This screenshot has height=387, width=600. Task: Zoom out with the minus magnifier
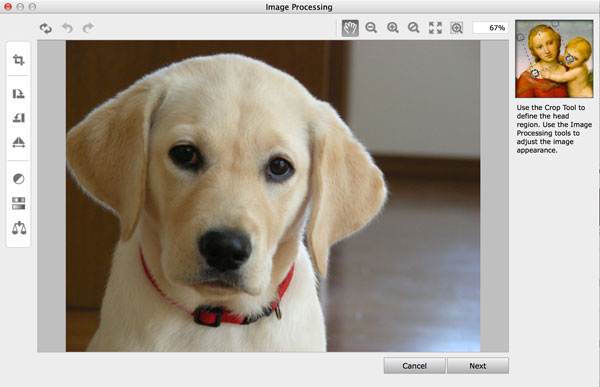(371, 28)
